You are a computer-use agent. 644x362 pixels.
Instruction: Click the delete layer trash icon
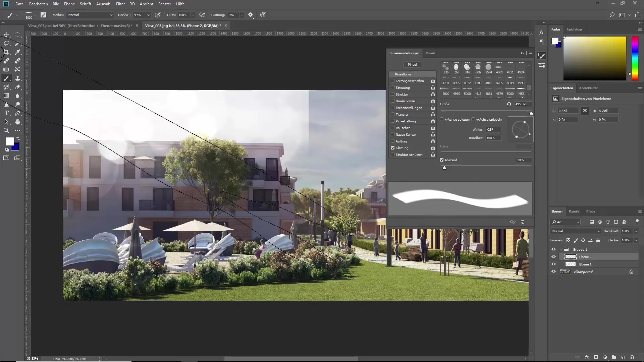(632, 357)
